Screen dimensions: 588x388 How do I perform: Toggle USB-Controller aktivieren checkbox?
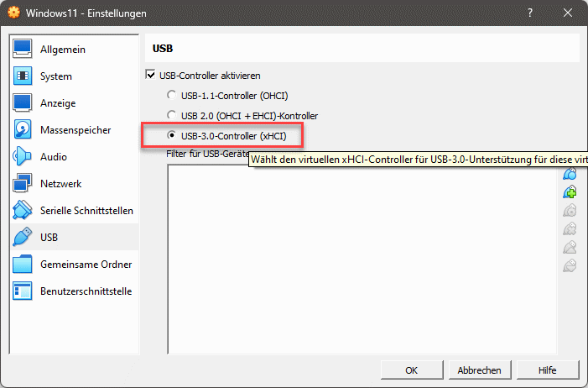151,75
